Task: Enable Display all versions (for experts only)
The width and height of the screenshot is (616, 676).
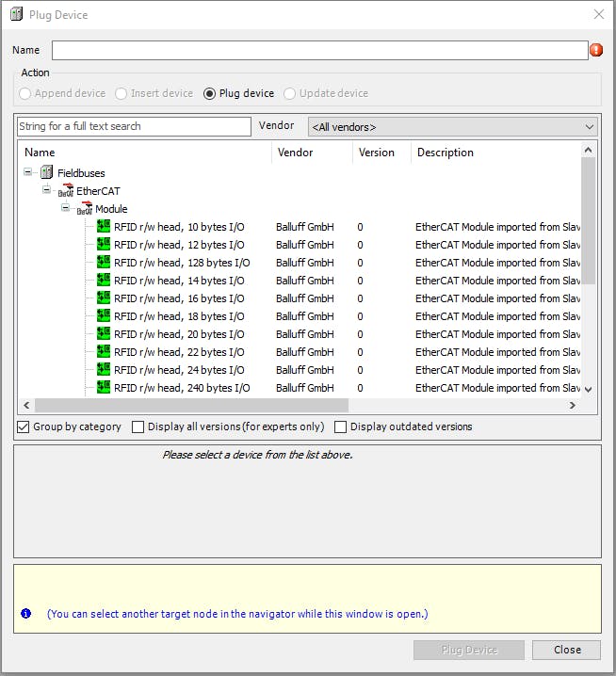Action: [x=138, y=427]
